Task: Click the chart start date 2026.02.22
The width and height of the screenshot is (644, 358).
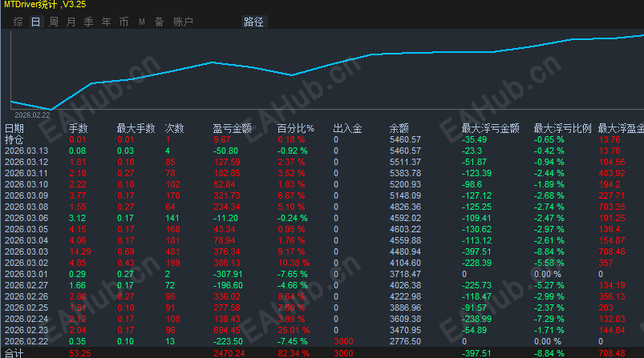Action: click(32, 115)
